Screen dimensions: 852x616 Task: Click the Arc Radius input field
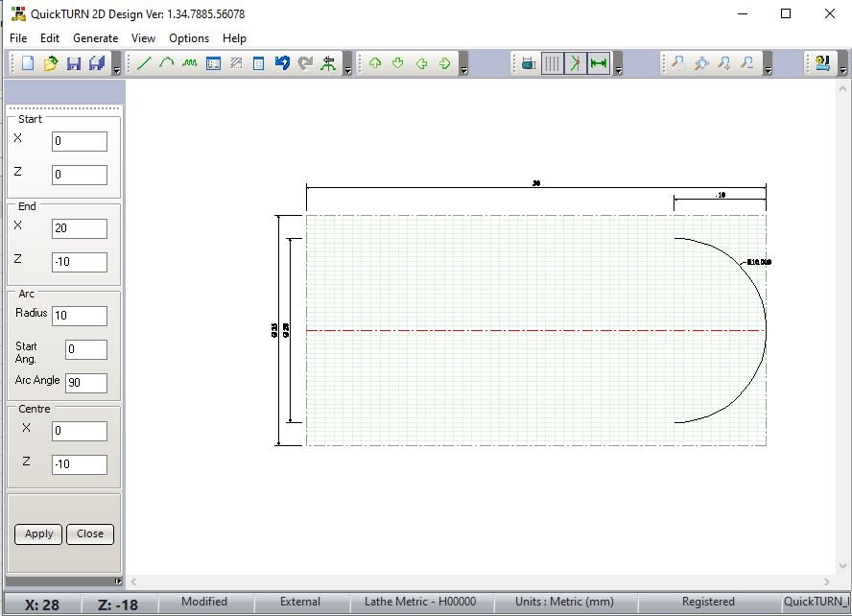click(80, 316)
